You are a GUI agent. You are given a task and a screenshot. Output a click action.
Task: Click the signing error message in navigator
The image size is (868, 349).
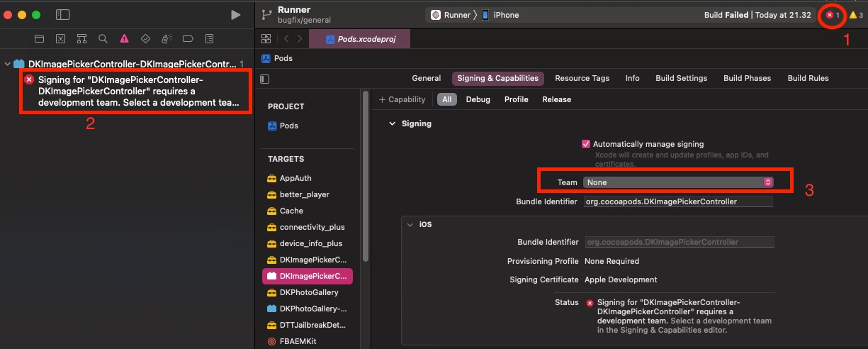tap(139, 91)
